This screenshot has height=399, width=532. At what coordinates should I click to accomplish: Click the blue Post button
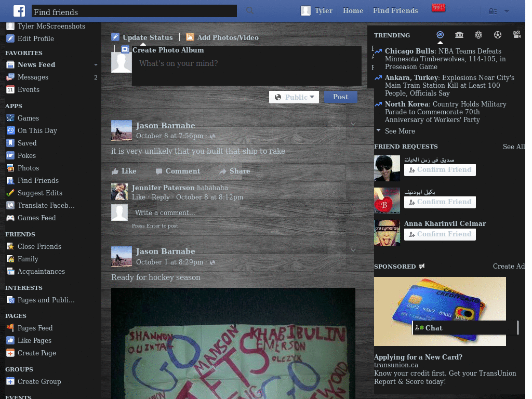point(340,97)
